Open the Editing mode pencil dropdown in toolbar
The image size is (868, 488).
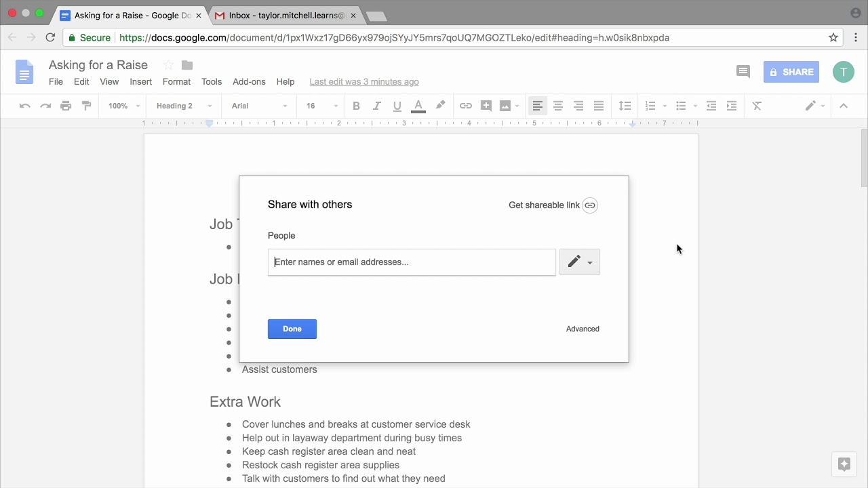814,106
